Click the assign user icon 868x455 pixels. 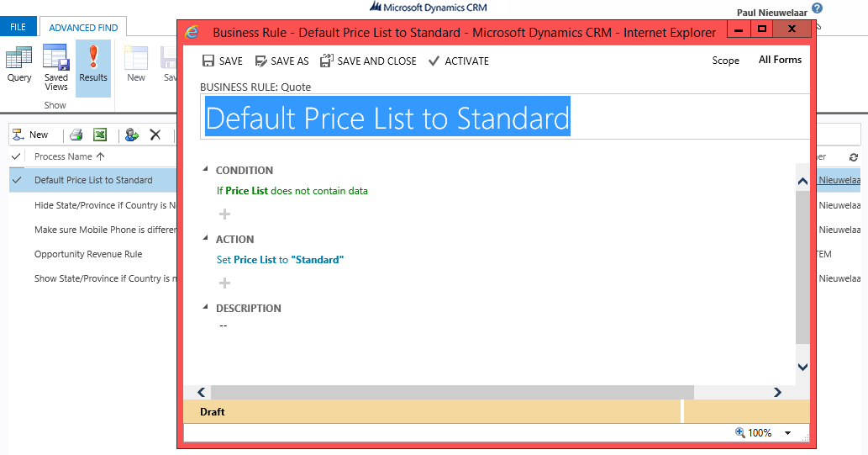pyautogui.click(x=131, y=135)
